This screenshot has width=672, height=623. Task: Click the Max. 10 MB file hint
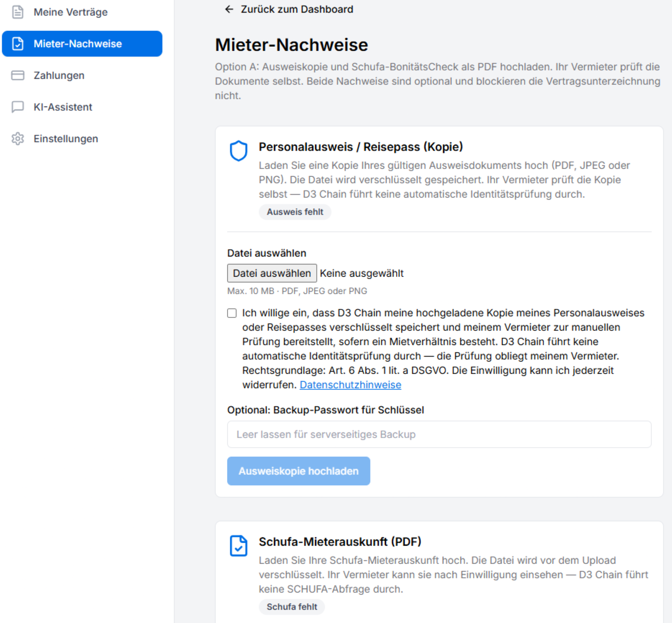coord(297,291)
